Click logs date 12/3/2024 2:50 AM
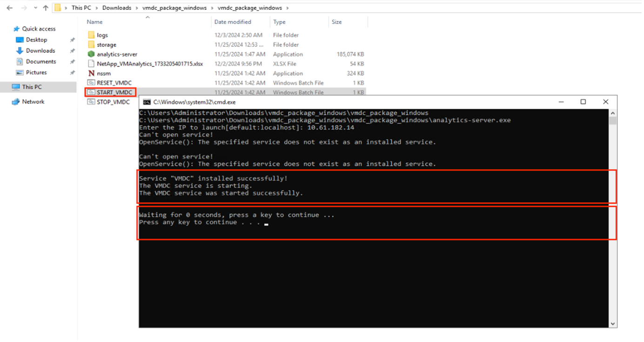644x342 pixels. click(238, 35)
